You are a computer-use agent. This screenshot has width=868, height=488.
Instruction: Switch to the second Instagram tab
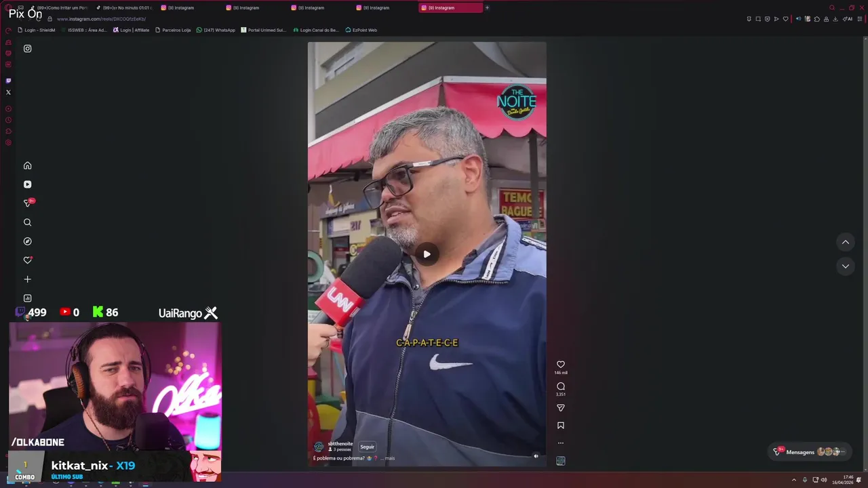(x=255, y=7)
